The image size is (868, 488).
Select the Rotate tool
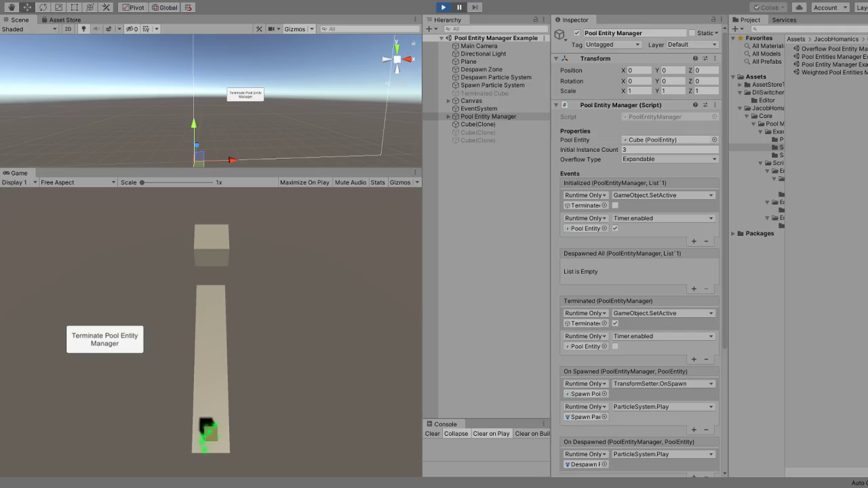click(43, 7)
